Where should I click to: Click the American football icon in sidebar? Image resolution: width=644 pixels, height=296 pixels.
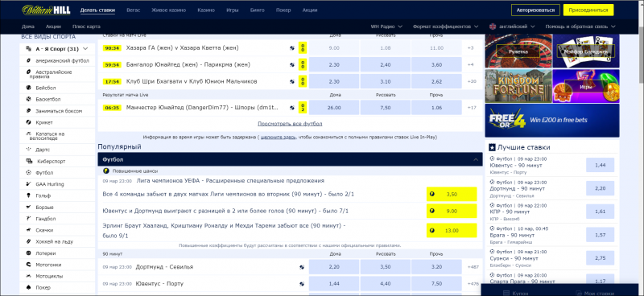tap(28, 61)
